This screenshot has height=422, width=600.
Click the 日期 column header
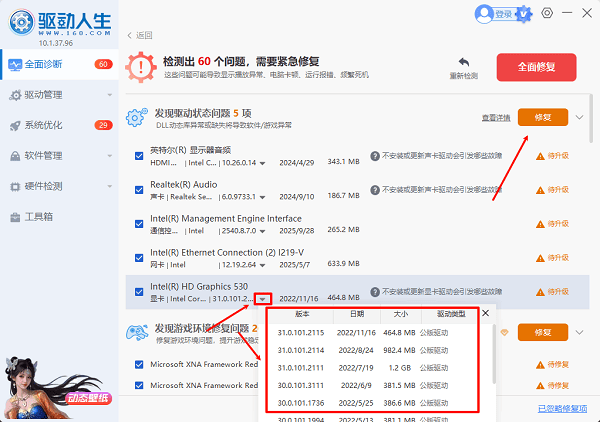pyautogui.click(x=357, y=314)
